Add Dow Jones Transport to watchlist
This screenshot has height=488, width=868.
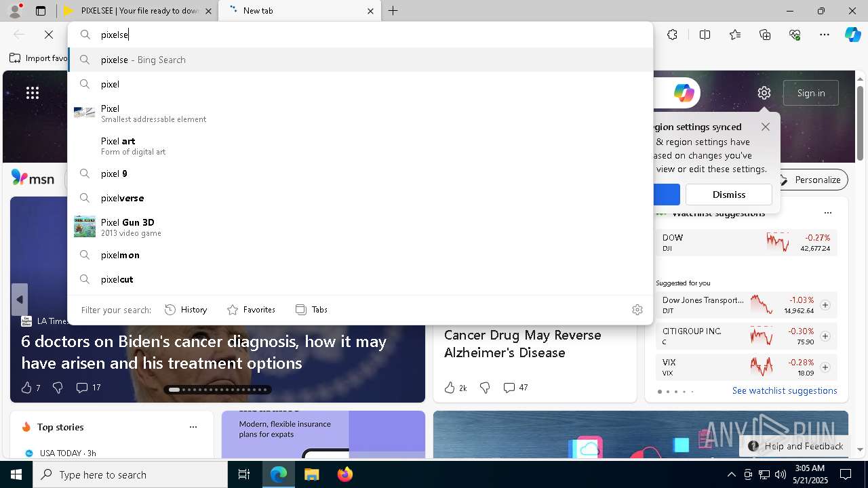point(825,305)
